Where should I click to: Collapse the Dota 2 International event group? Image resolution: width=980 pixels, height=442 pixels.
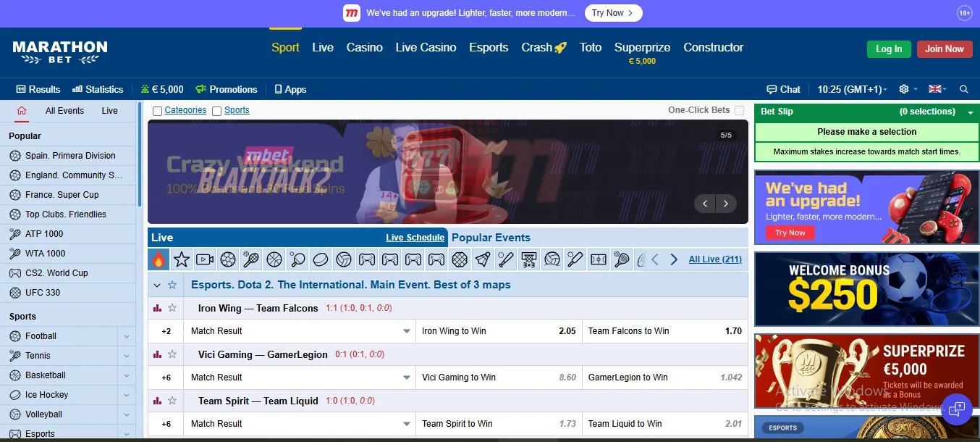coord(157,285)
